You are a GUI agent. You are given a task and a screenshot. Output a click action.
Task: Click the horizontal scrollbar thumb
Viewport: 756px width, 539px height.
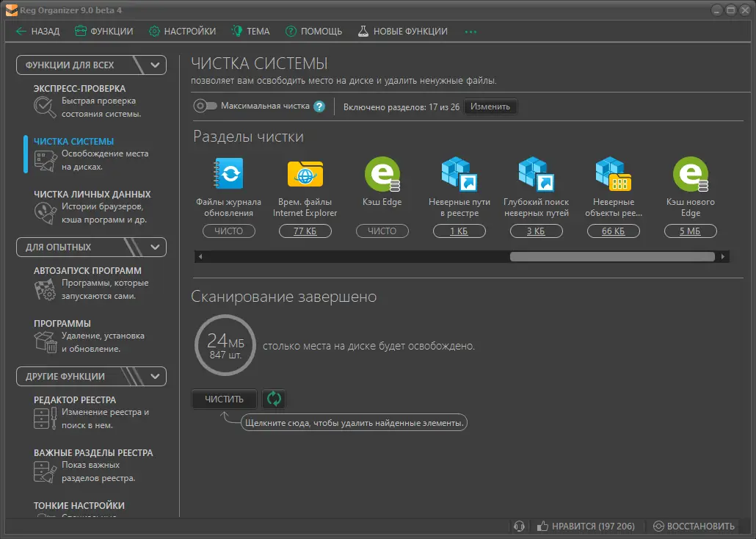click(612, 257)
